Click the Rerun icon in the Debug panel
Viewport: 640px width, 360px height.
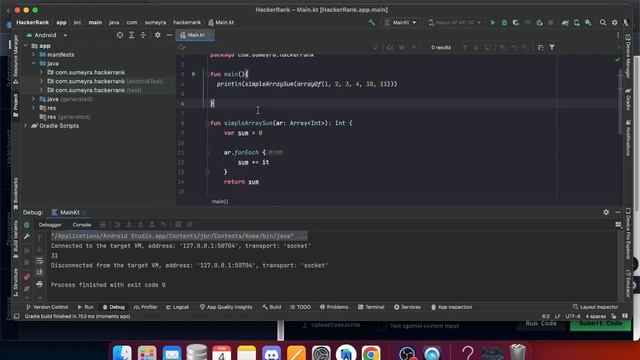[27, 225]
